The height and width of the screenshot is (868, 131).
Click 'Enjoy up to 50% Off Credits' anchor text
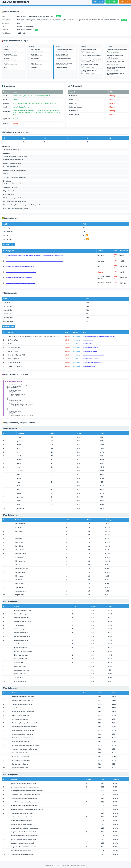[33, 336]
